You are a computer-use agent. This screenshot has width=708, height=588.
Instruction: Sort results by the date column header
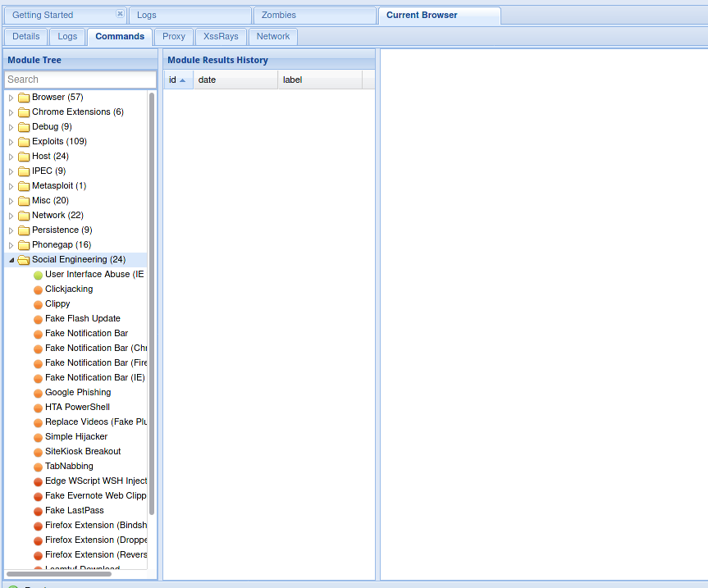tap(234, 80)
